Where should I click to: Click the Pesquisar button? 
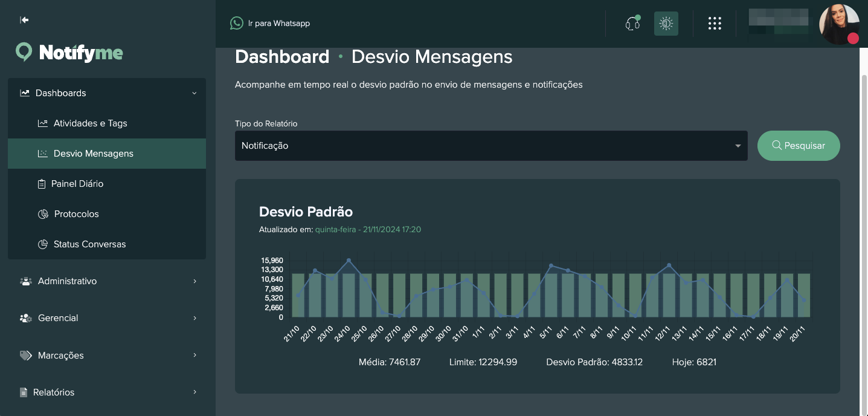click(x=799, y=146)
